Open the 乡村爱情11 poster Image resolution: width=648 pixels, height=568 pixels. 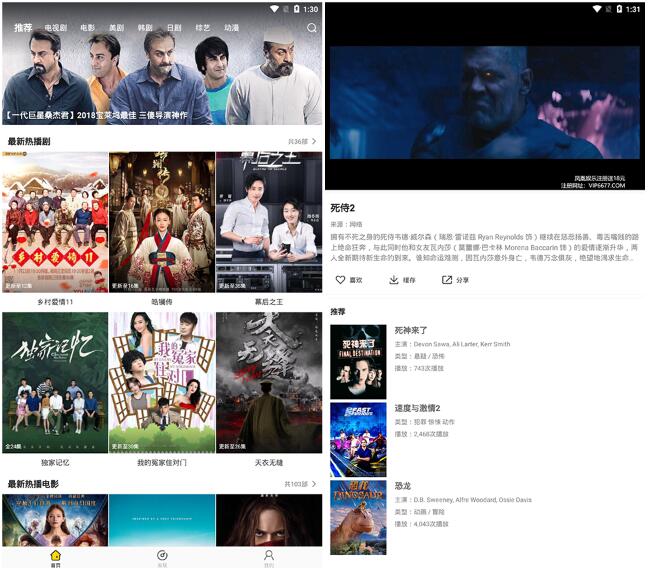55,222
